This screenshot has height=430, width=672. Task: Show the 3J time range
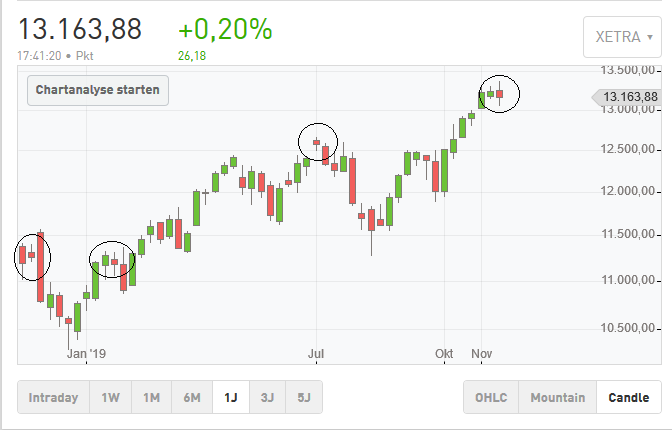point(268,397)
